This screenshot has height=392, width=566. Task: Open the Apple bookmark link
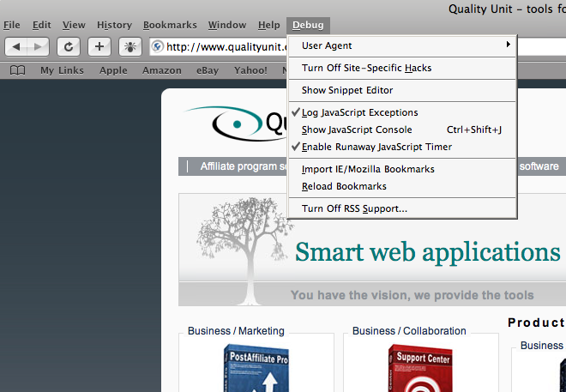coord(113,70)
